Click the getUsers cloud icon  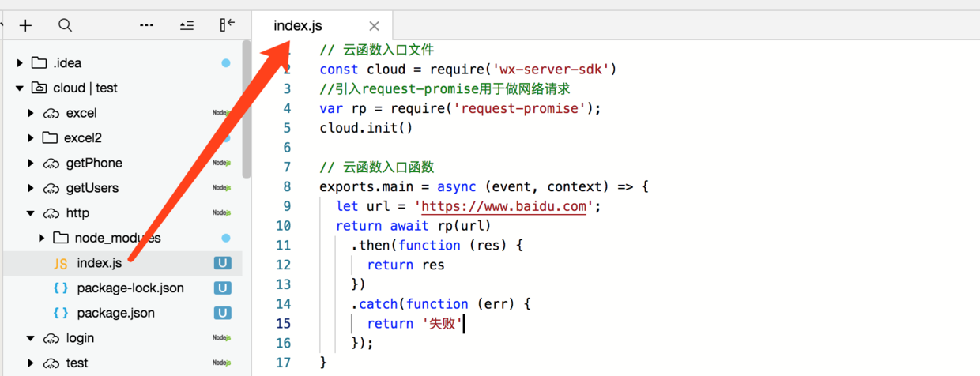pos(51,188)
